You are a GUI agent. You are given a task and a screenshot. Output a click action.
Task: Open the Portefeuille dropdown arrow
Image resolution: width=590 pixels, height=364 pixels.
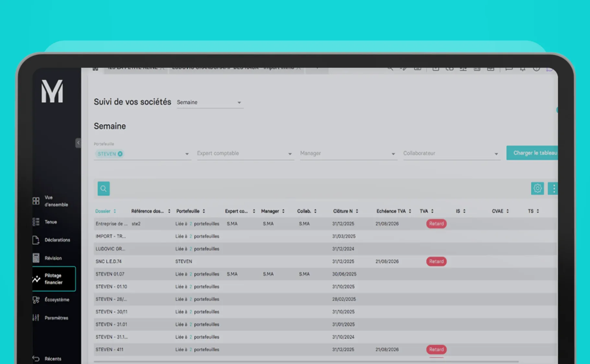[187, 154]
